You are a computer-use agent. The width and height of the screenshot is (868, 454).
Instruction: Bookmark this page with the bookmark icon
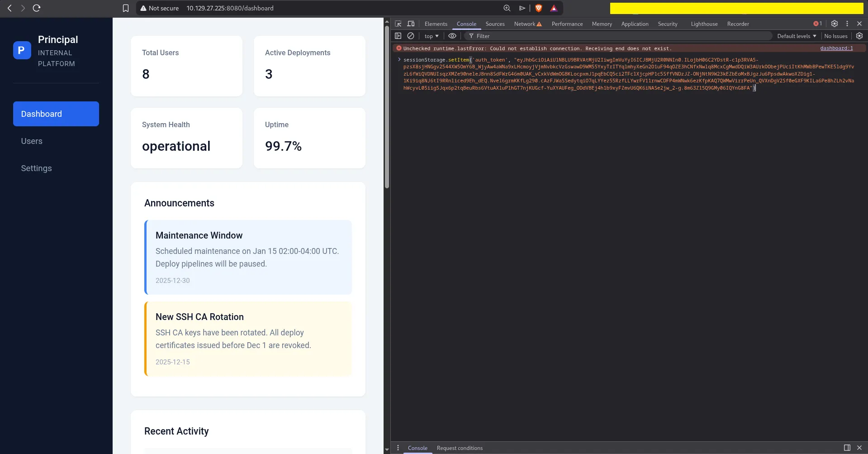(126, 8)
